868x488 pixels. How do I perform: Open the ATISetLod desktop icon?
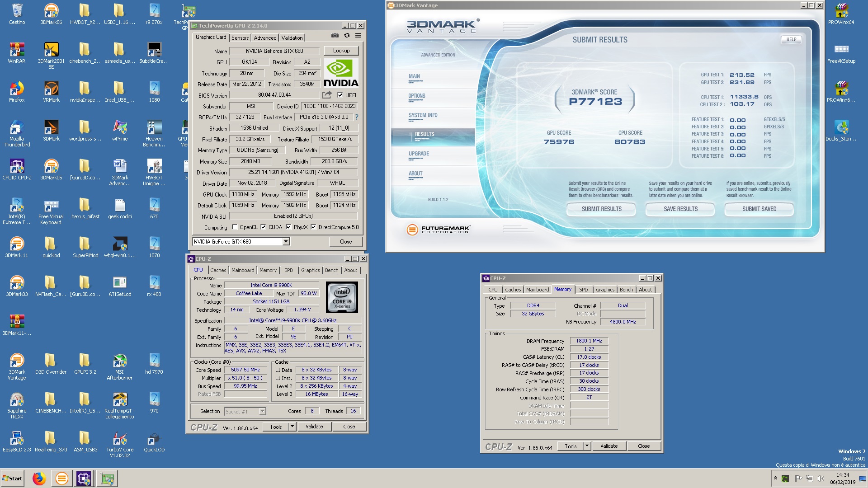[120, 286]
